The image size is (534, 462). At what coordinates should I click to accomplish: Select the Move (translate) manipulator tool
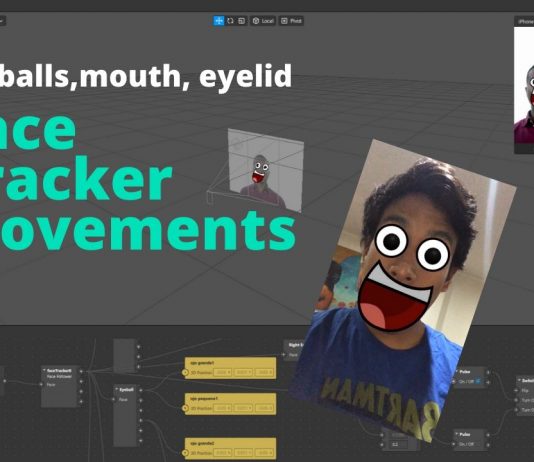(219, 21)
